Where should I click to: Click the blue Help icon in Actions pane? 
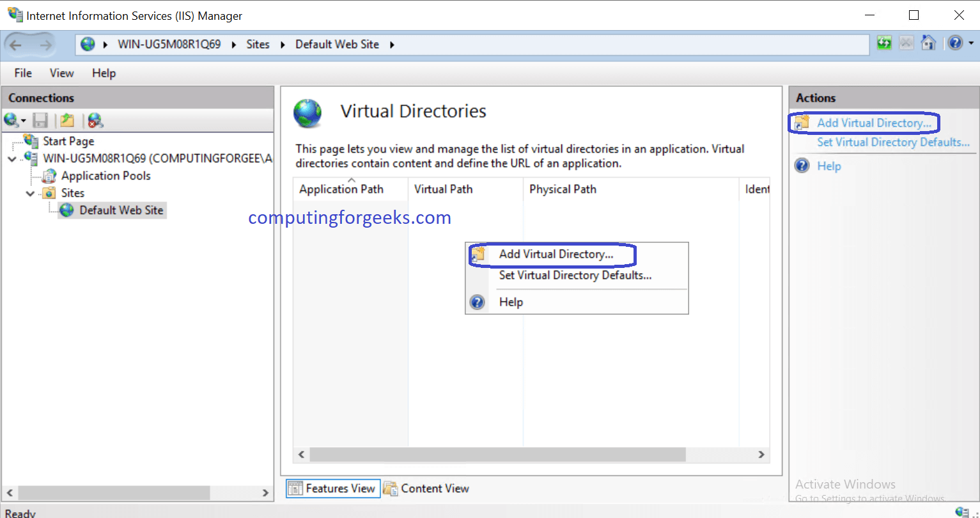802,166
